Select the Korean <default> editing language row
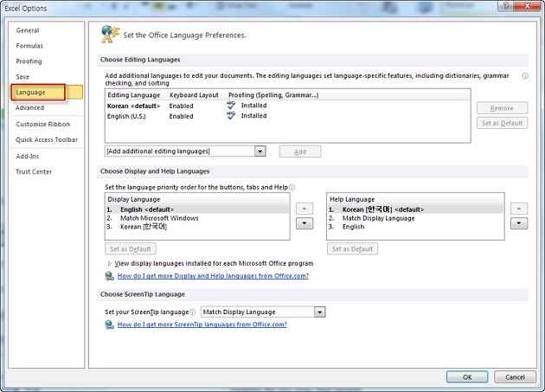This screenshot has height=392, width=545. pos(287,106)
